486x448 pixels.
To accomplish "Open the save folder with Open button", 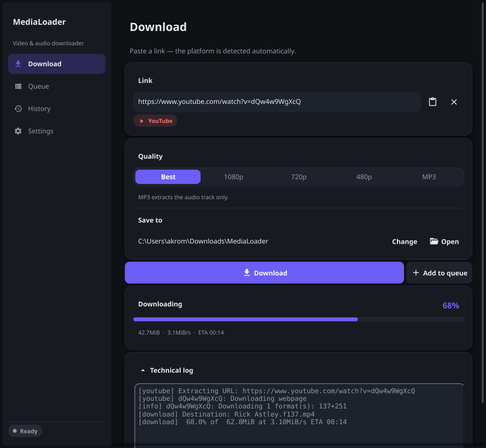I will click(445, 242).
